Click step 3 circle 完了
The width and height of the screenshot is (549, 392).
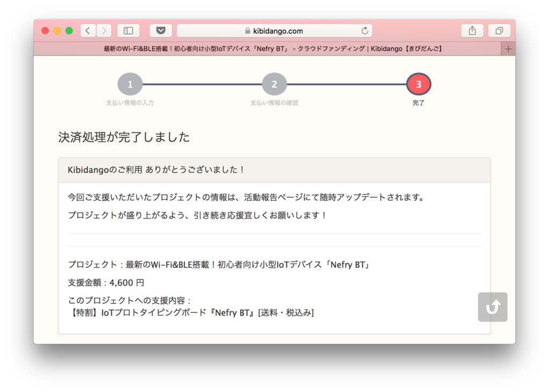click(x=418, y=84)
